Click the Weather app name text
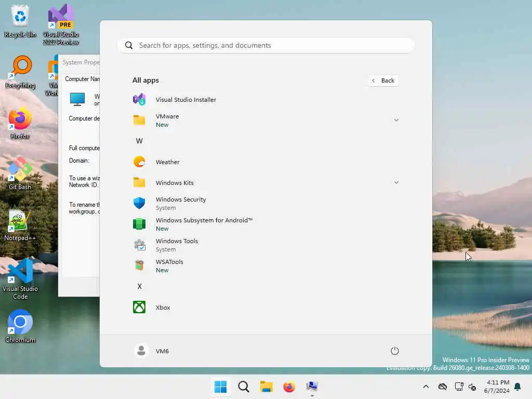 click(x=168, y=162)
